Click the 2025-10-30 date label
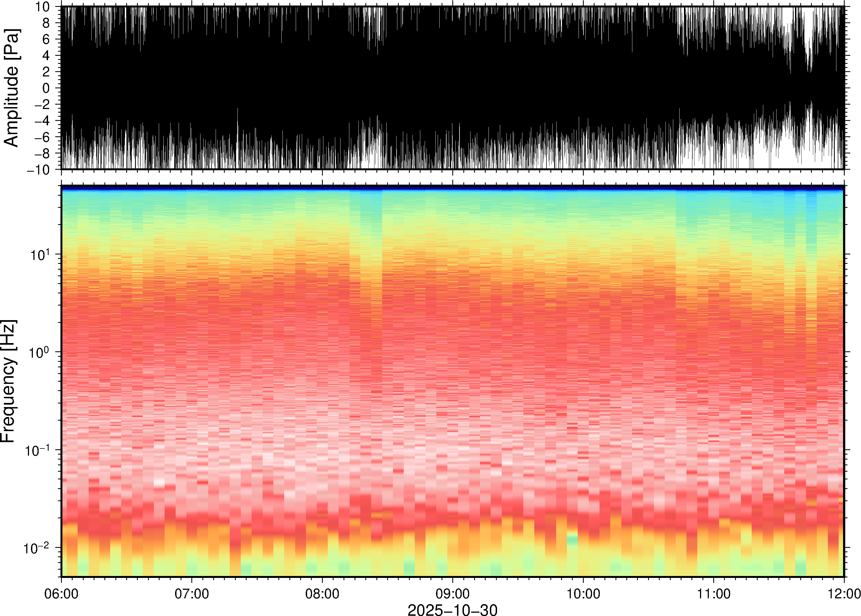 pyautogui.click(x=452, y=610)
